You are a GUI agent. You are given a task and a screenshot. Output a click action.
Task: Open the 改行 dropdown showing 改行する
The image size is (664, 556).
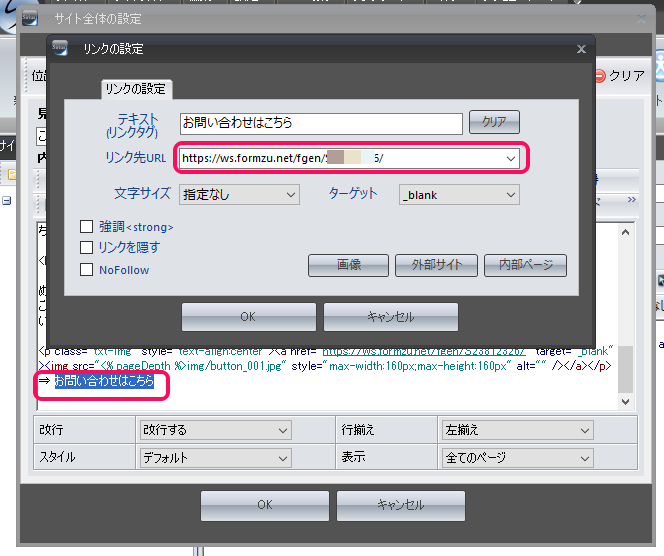(214, 430)
